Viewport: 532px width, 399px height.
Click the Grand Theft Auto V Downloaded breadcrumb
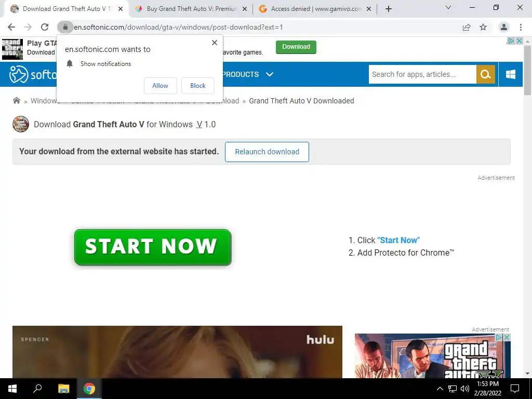tap(301, 101)
